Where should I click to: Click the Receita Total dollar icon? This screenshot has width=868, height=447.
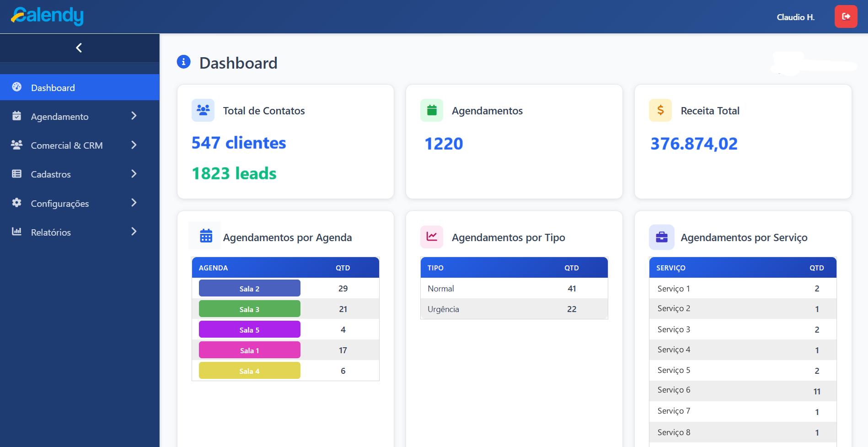point(660,110)
